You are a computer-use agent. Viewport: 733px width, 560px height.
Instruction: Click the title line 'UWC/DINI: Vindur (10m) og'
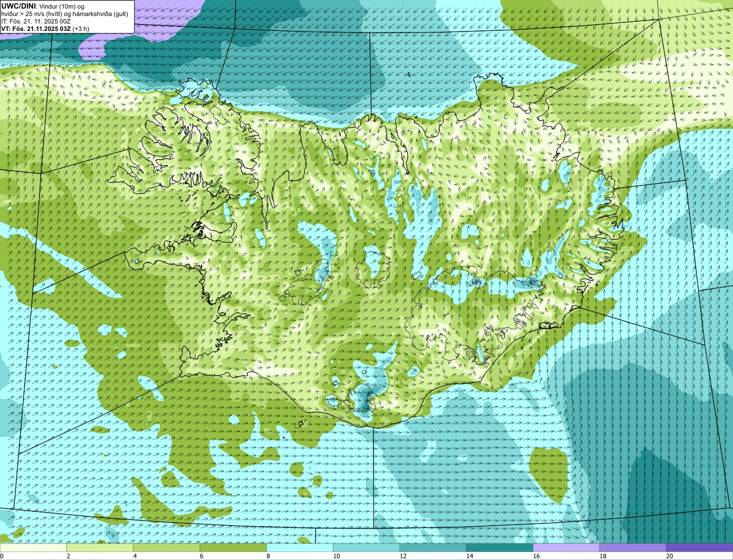43,6
